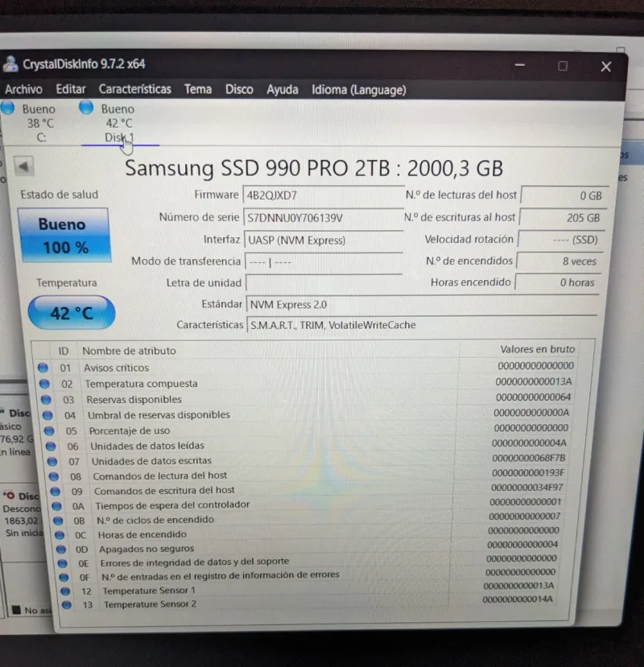Click status dot for Unidades de datos leídas
Viewport: 644px width, 667px height.
pos(51,447)
